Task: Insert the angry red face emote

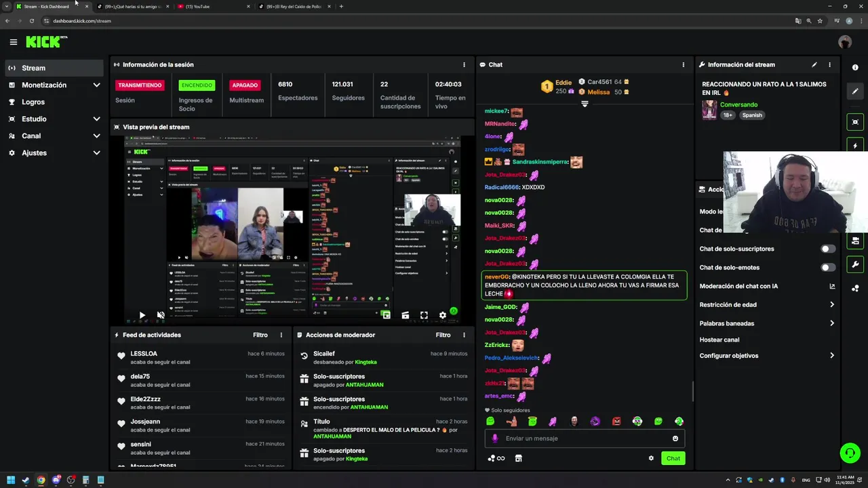Action: (616, 422)
